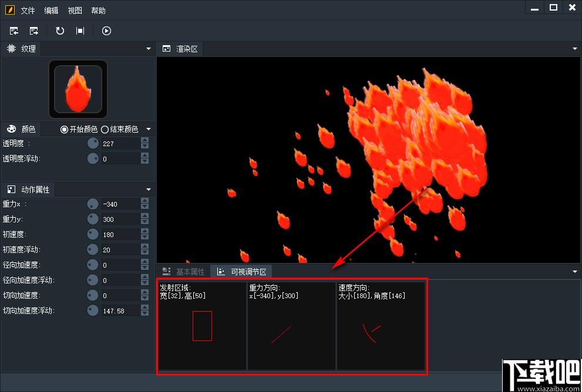Increase 径向加速度浮动 with the up stepper arrow
Viewport: 582px width, 392px height.
coord(145,277)
